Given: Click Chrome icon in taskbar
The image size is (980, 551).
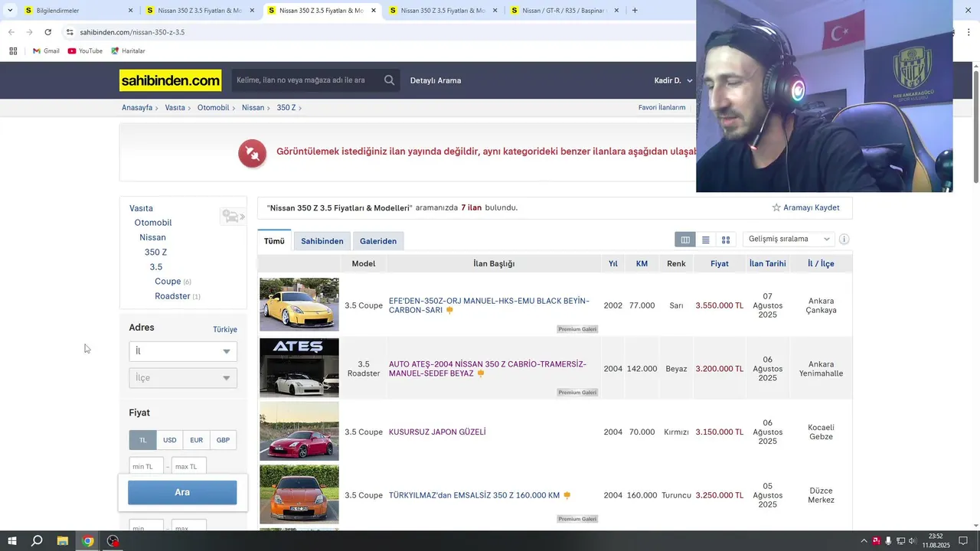Looking at the screenshot, I should (x=88, y=541).
